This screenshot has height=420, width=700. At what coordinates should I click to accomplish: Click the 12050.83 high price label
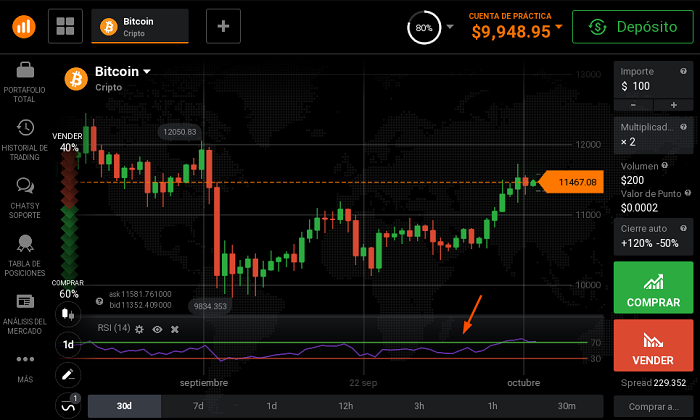click(179, 132)
